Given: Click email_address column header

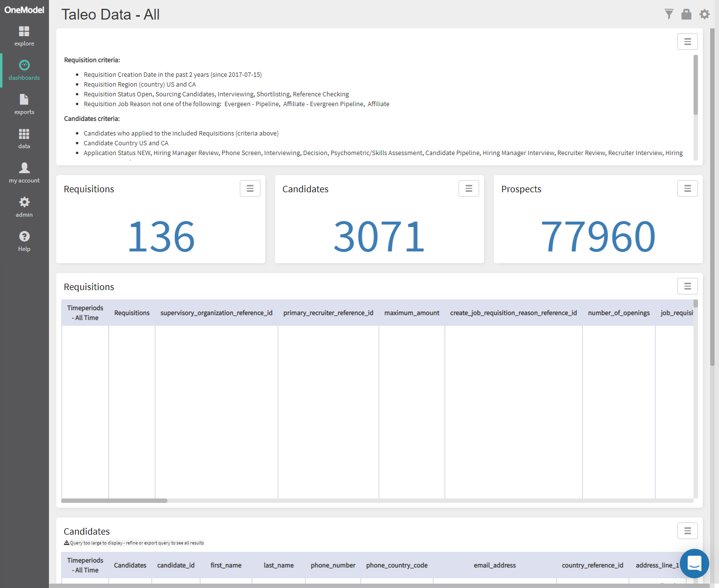Looking at the screenshot, I should point(495,565).
